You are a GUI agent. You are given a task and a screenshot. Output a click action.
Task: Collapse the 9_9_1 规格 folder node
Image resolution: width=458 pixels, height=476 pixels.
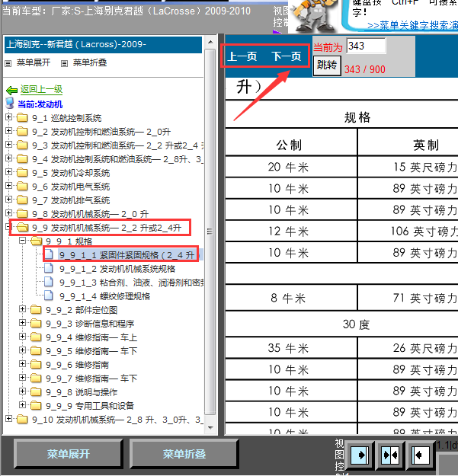pos(23,241)
